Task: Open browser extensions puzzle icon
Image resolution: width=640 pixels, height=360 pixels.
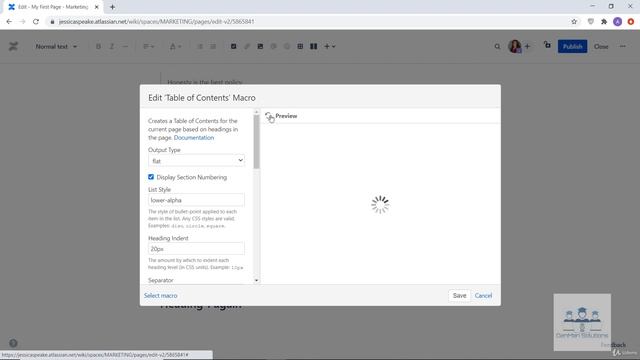Action: 604,22
